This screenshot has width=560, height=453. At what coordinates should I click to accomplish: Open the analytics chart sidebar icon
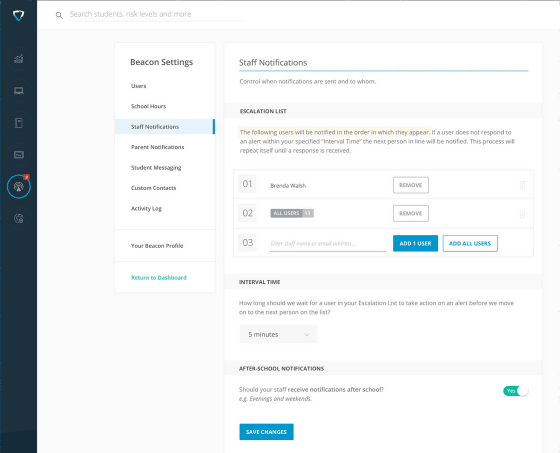[x=19, y=59]
